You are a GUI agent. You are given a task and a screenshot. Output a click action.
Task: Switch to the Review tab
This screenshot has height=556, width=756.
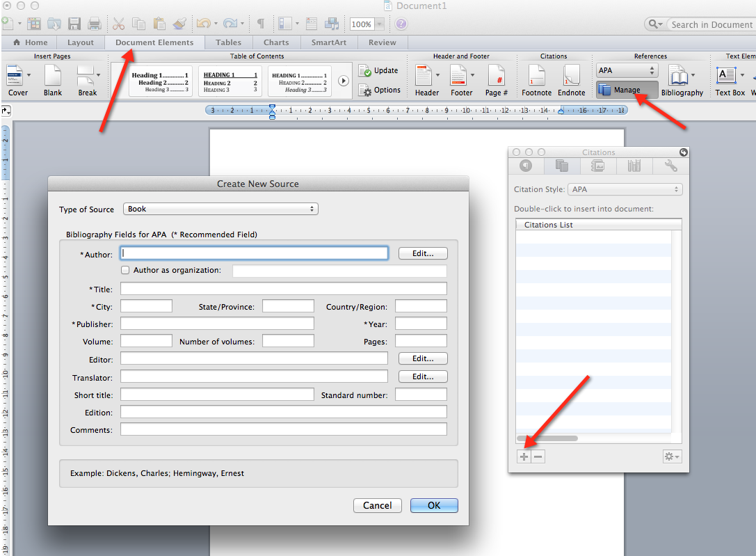[383, 42]
